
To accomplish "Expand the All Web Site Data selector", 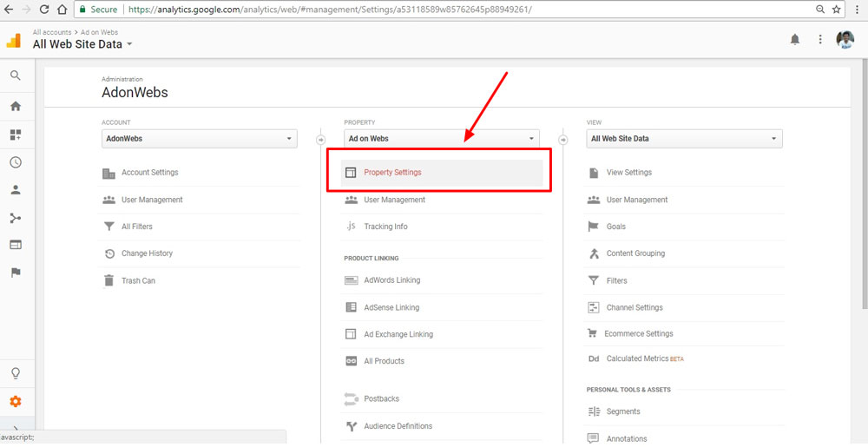I will click(82, 44).
